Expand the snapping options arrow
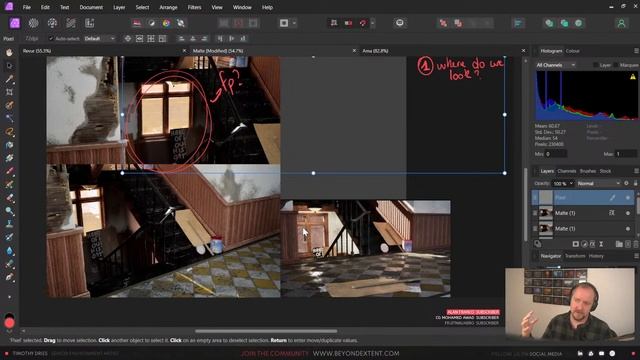The image size is (640, 360). [372, 23]
